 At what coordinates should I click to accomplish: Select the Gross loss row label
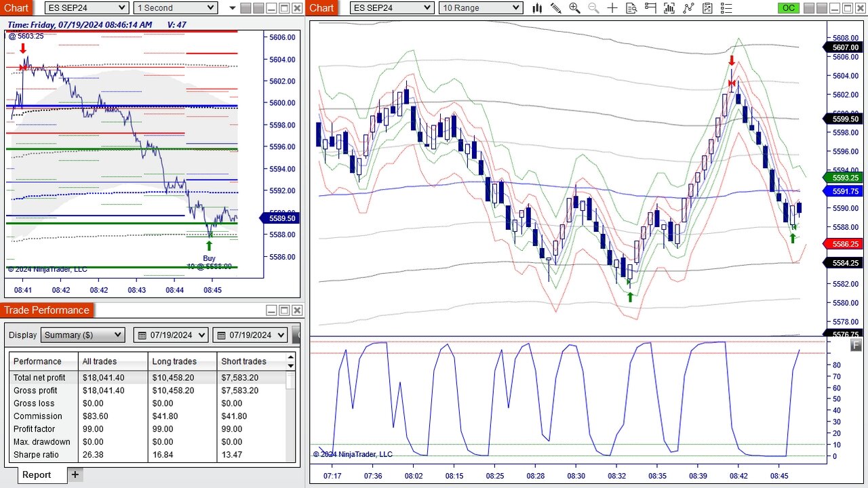click(x=34, y=403)
